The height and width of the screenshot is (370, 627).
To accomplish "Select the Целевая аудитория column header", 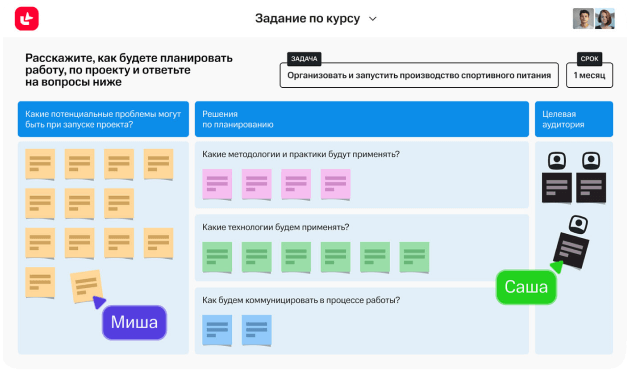I will coord(574,119).
